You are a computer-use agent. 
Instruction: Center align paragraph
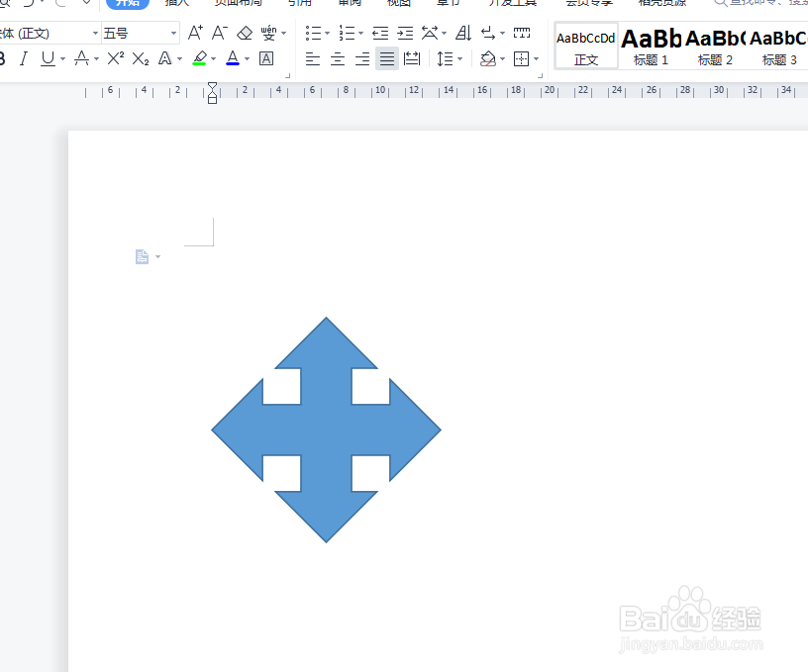click(x=338, y=58)
